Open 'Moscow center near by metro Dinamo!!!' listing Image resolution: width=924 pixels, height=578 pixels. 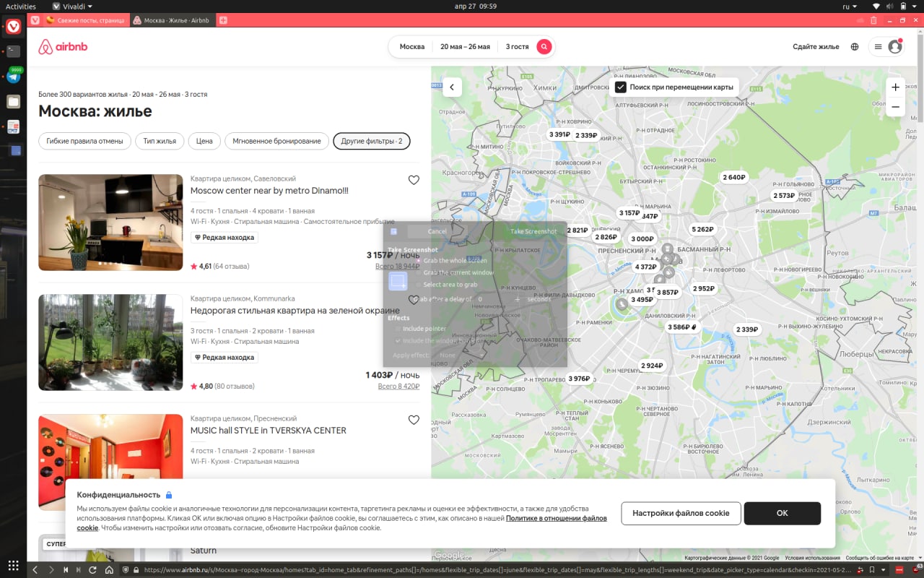pos(269,191)
